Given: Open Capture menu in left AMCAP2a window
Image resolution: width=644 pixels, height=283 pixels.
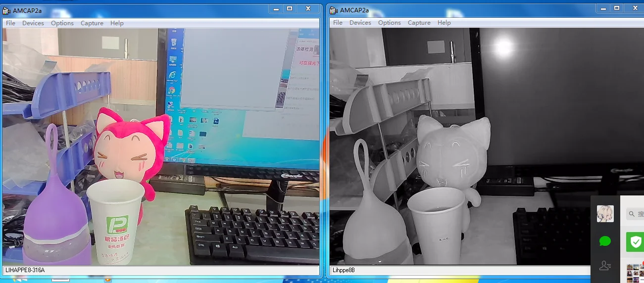Looking at the screenshot, I should pyautogui.click(x=92, y=23).
